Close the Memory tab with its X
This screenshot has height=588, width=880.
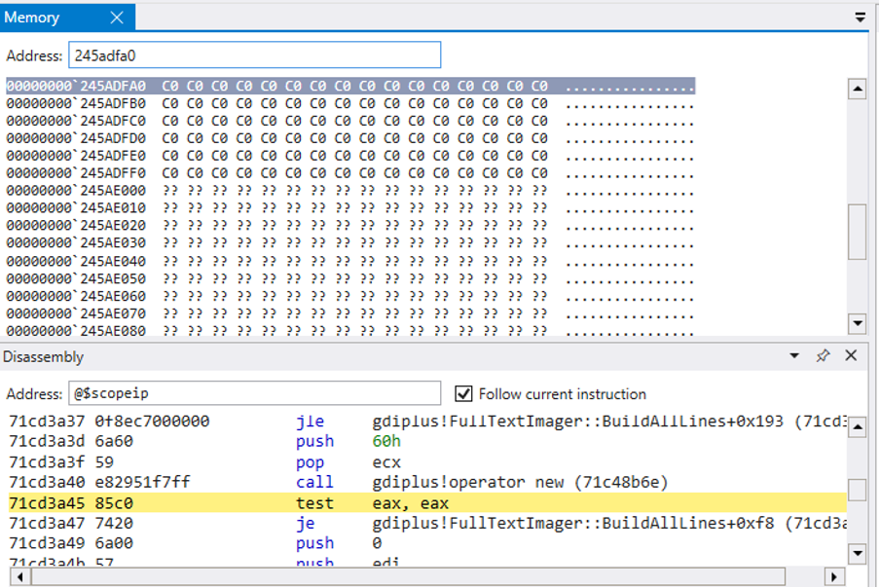(x=117, y=18)
